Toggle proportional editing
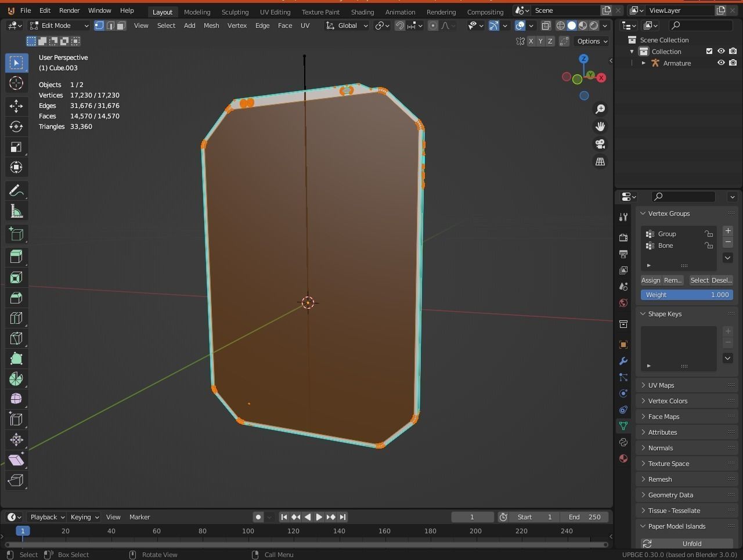The height and width of the screenshot is (560, 743). (433, 26)
